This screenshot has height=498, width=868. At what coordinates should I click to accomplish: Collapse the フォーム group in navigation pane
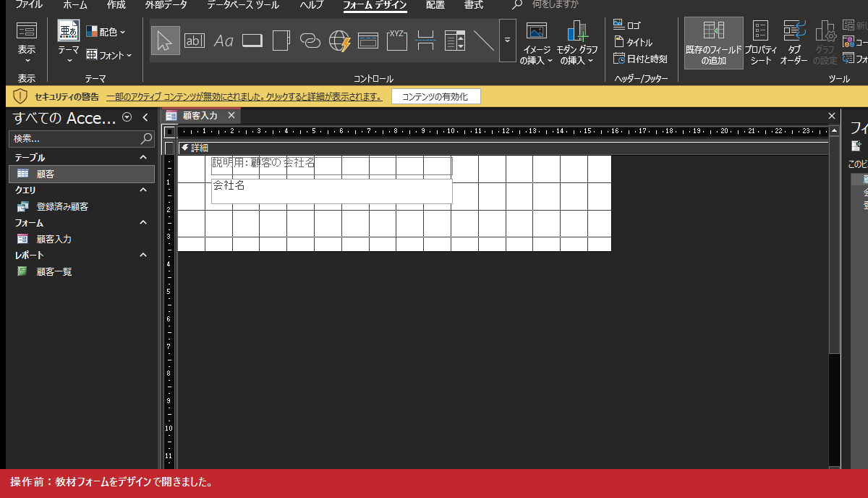[143, 223]
